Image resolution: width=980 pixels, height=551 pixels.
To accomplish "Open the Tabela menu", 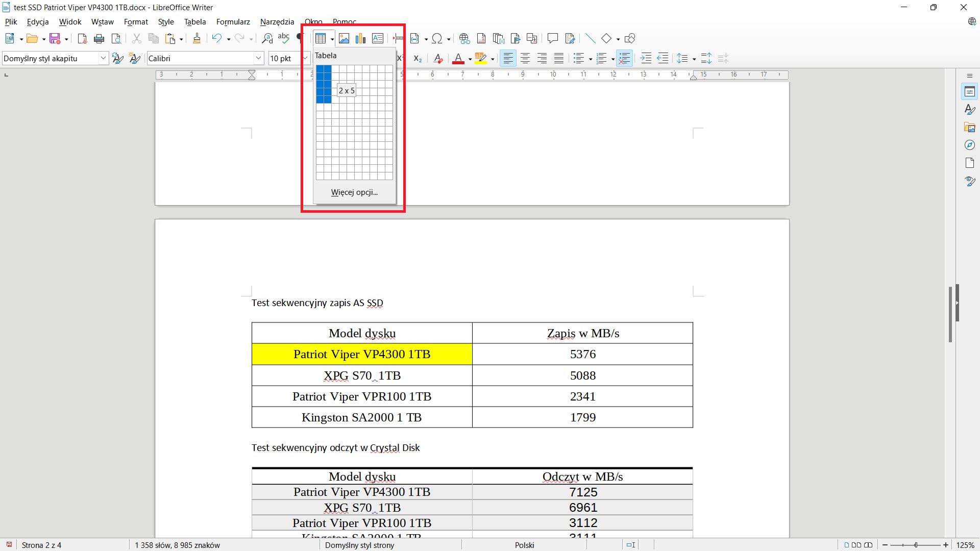I will 194,22.
